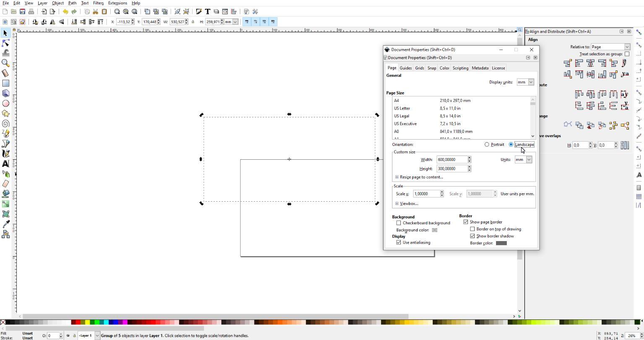Switch to the Guides tab
Screen dimensions: 644x340
pos(405,68)
